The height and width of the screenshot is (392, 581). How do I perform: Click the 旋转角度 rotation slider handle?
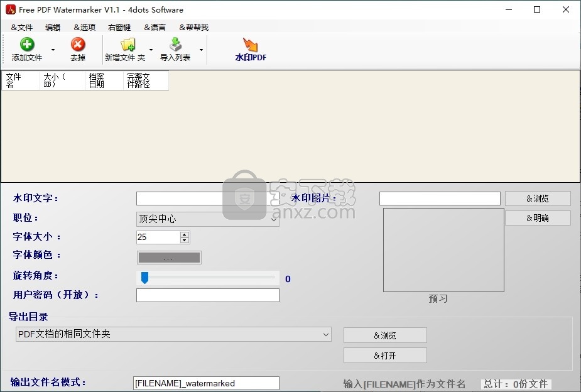click(145, 278)
